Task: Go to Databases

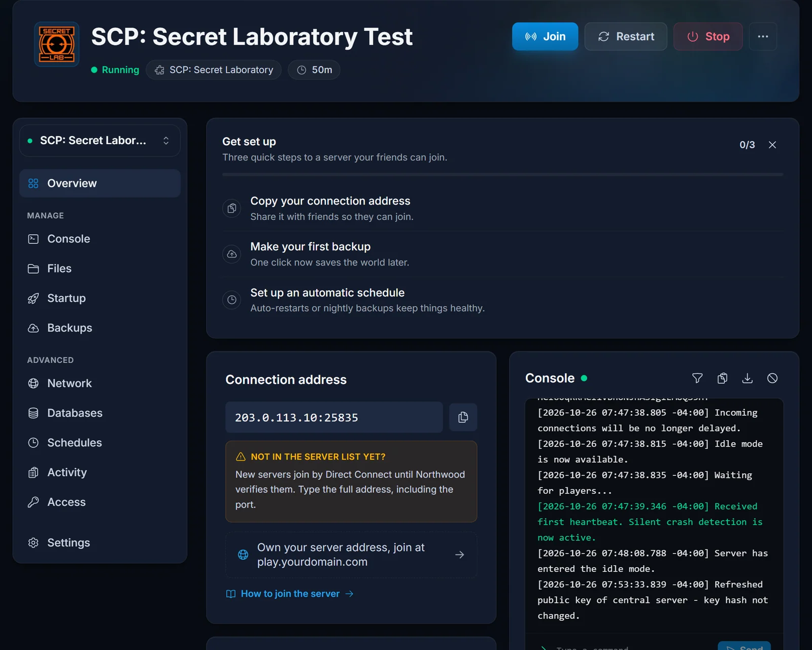Action: coord(100,413)
